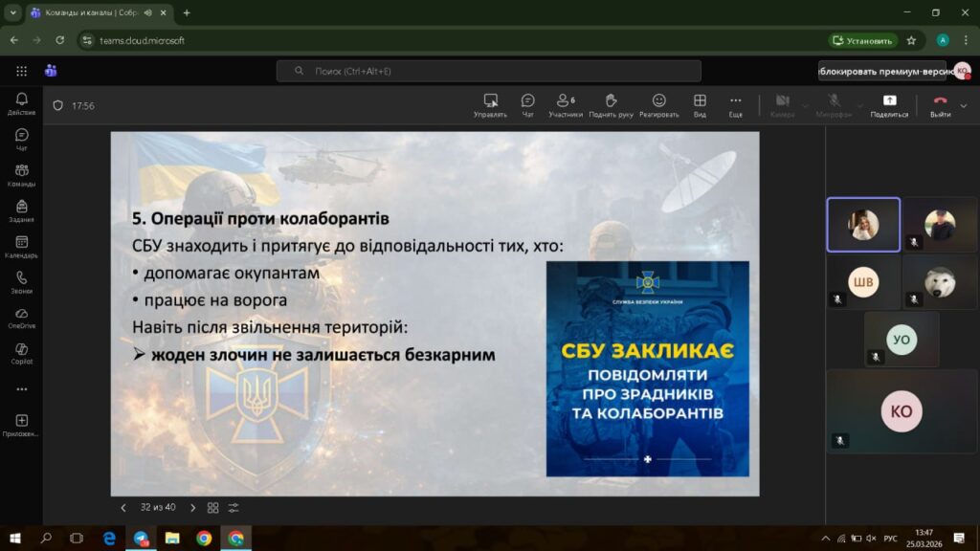Image resolution: width=980 pixels, height=551 pixels.
Task: Open the View (Вид) layout options
Action: tap(700, 104)
